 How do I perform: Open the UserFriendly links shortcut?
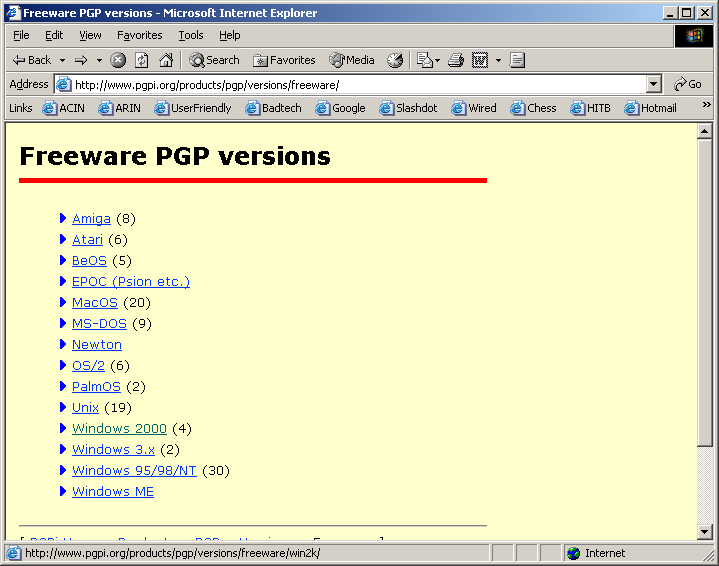193,108
